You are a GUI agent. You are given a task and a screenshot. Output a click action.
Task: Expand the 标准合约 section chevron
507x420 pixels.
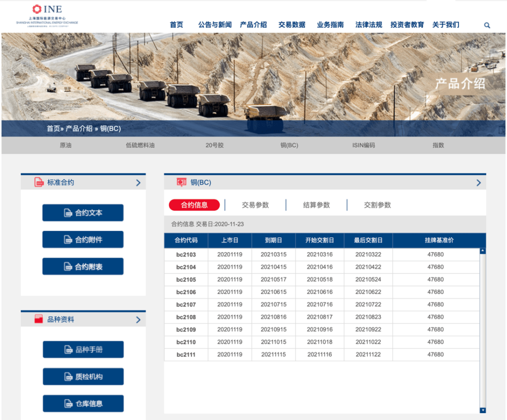(138, 183)
